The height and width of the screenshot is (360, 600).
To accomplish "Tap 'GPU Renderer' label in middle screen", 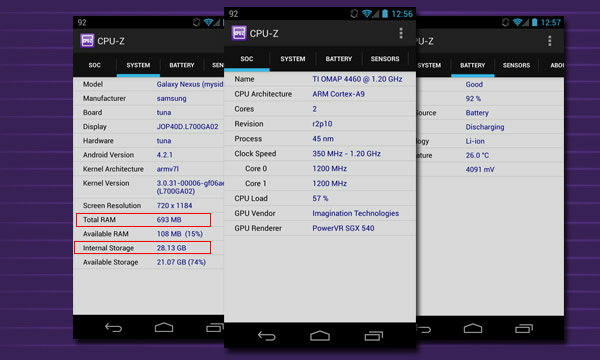I will click(258, 228).
